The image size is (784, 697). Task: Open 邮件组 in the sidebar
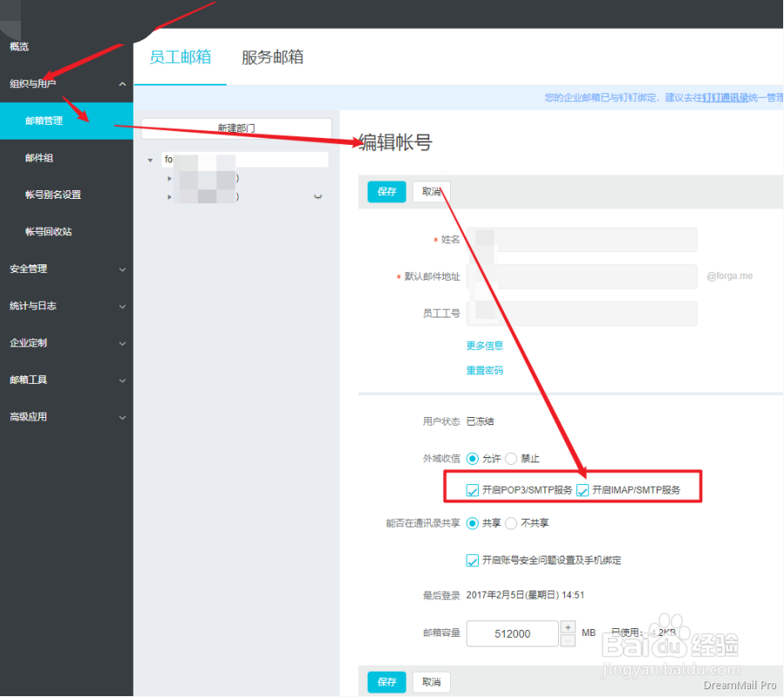[x=39, y=158]
